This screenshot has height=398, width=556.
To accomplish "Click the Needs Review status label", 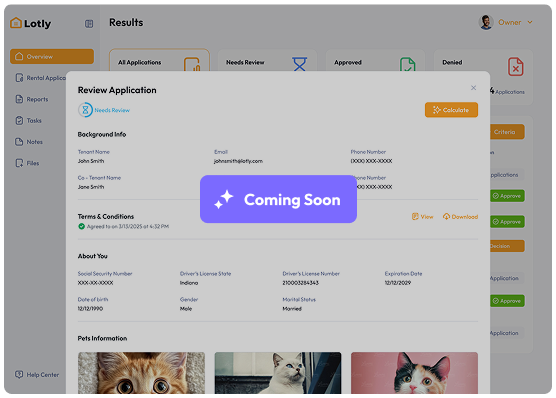I will tap(112, 110).
